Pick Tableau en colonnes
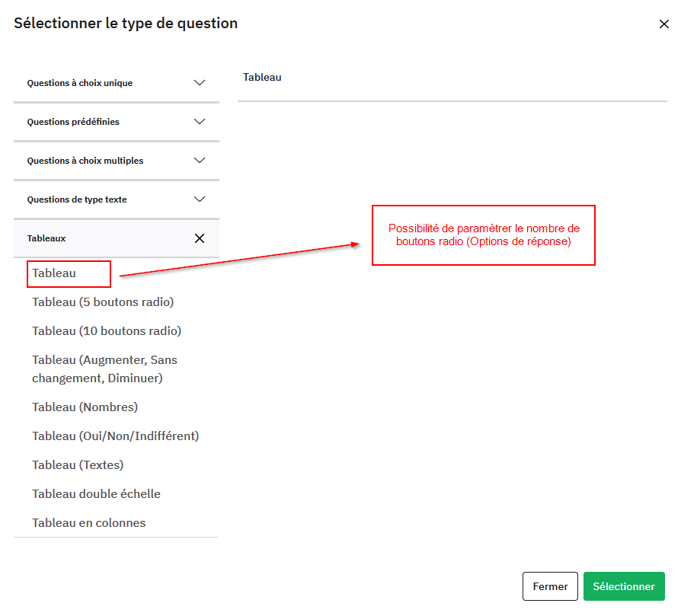Viewport: 681px width, 616px height. (x=88, y=523)
